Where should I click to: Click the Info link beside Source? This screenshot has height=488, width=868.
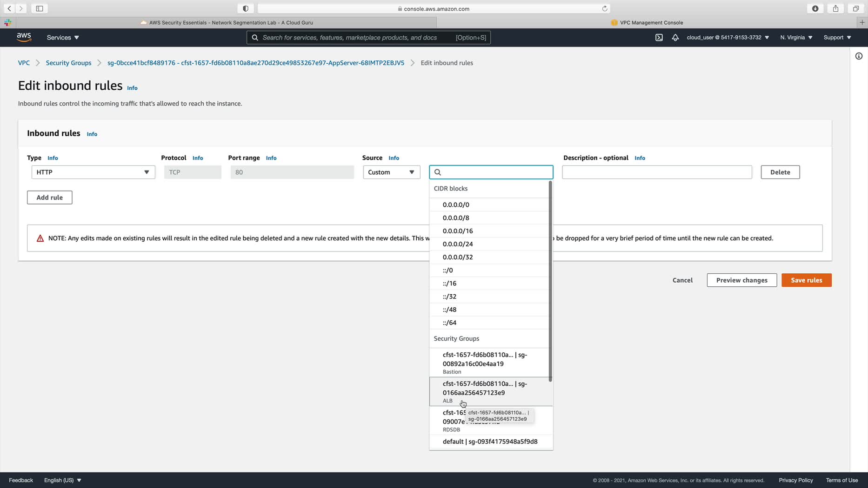tap(394, 158)
